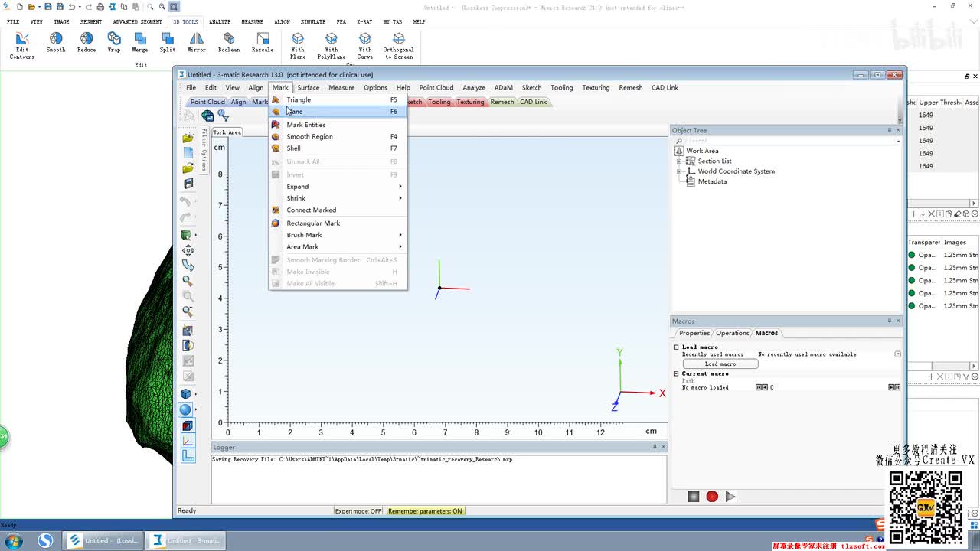Open the Shrink submenu in Mark menu
The width and height of the screenshot is (980, 551).
[x=338, y=198]
